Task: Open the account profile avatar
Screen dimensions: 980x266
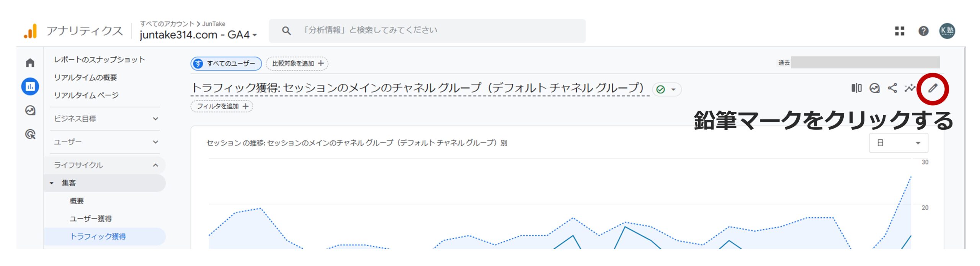Action: coord(947,31)
